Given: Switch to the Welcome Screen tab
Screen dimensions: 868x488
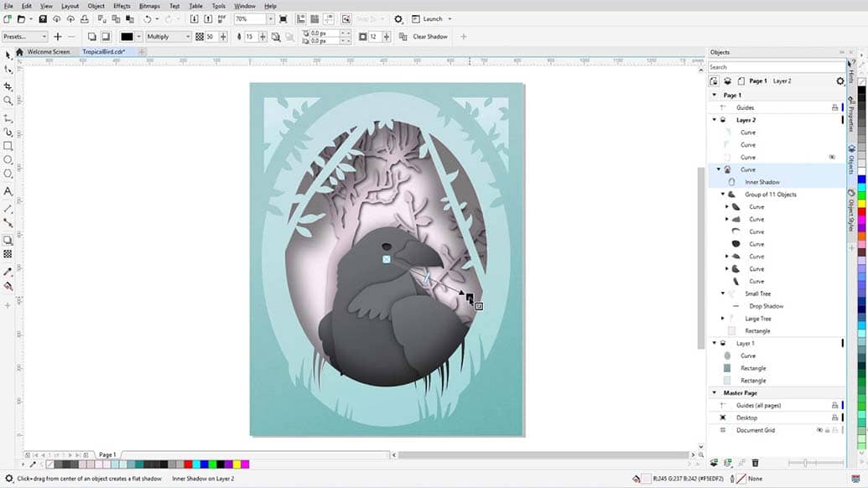Looking at the screenshot, I should [48, 52].
